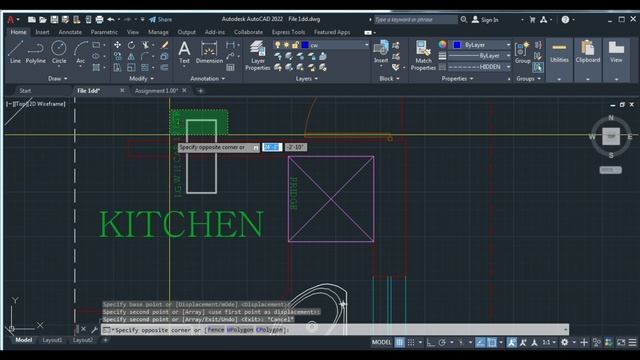Image resolution: width=640 pixels, height=360 pixels.
Task: Click the Customization hamburger icon in status bar
Action: point(632,342)
